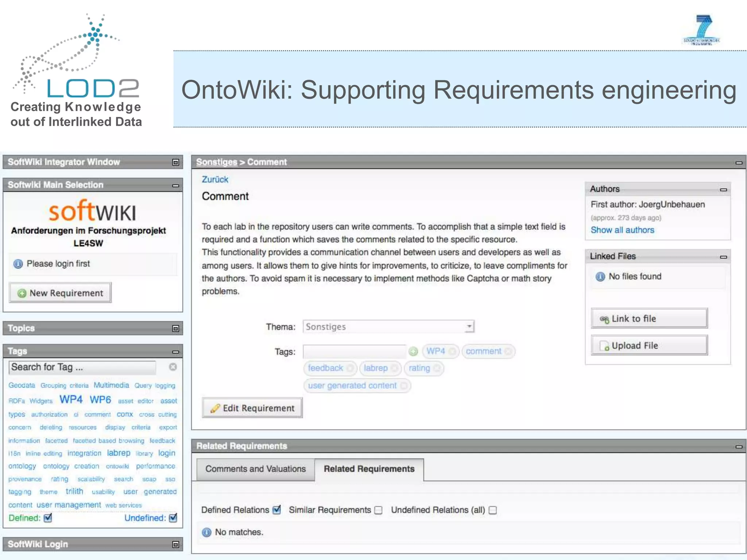Screen dimensions: 747x560
Task: Select the labrep tag in the tag cloud
Action: (x=119, y=453)
